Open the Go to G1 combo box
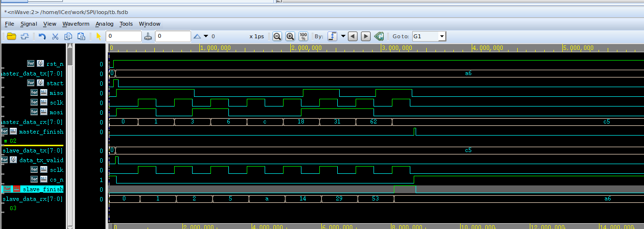Viewport: 644px width, 229px height. coord(429,36)
